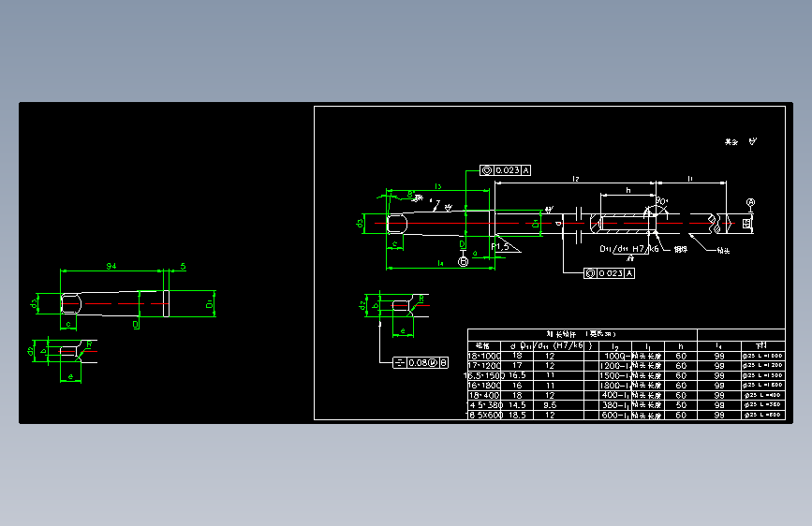This screenshot has width=812, height=526.
Task: Select the d3 label in the right drawing
Action: click(360, 223)
